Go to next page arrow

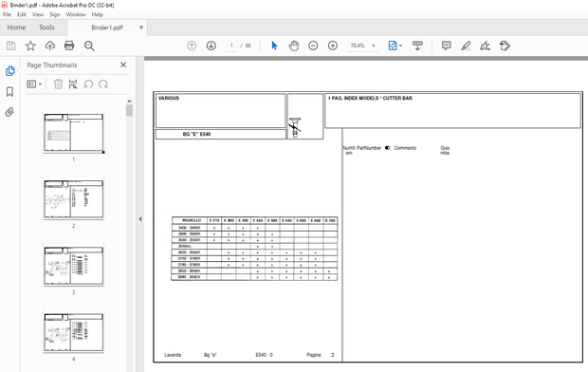(x=211, y=46)
